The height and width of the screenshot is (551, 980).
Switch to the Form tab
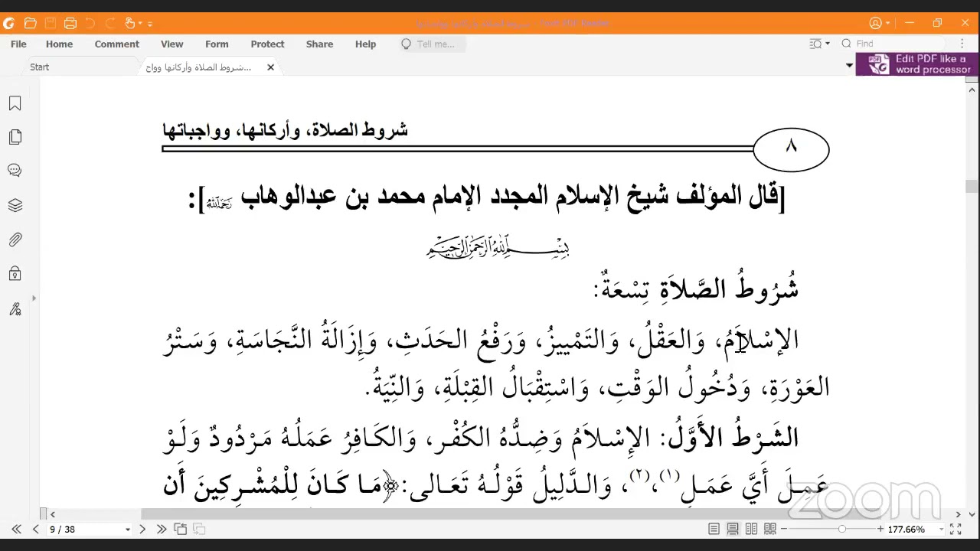217,44
